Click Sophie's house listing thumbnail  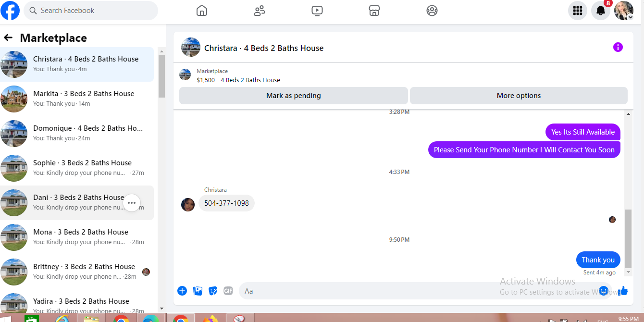pyautogui.click(x=14, y=168)
